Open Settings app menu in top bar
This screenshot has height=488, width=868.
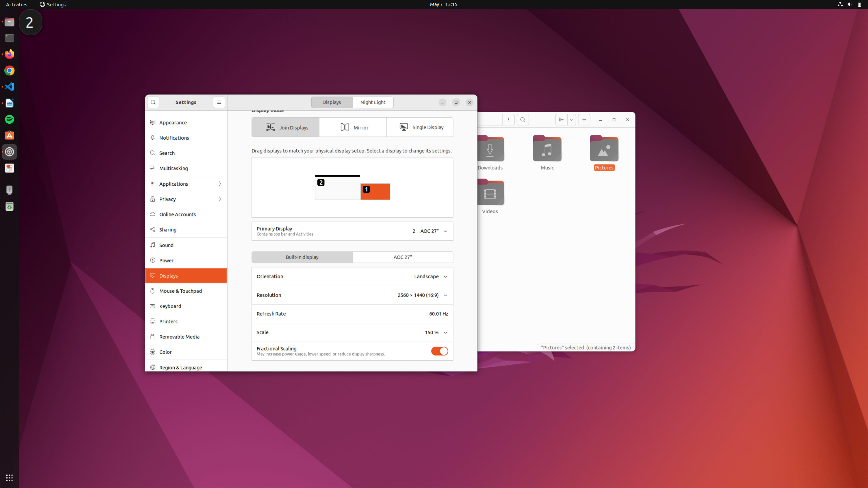(53, 4)
